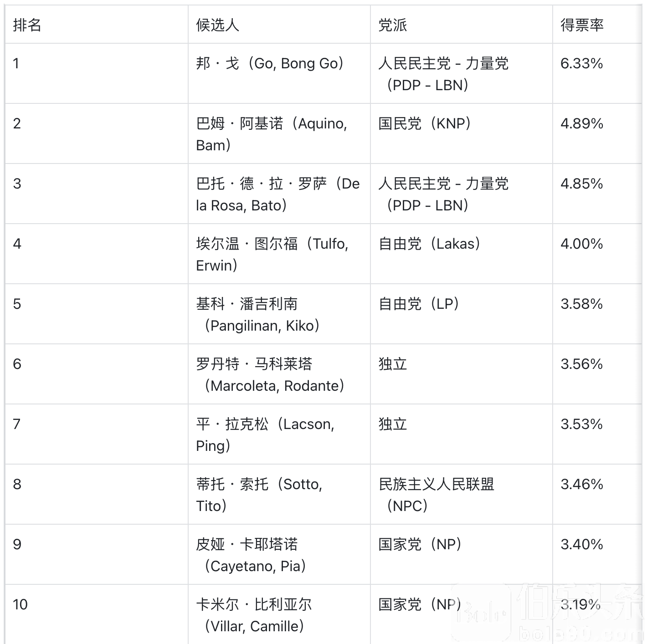Select the Tulfo, Erwin candidate cell

pyautogui.click(x=272, y=254)
